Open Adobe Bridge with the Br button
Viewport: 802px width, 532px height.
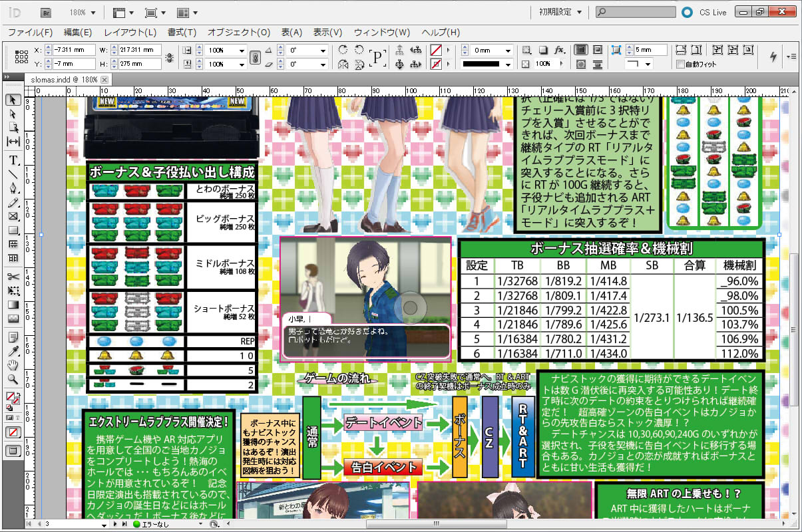pyautogui.click(x=46, y=13)
